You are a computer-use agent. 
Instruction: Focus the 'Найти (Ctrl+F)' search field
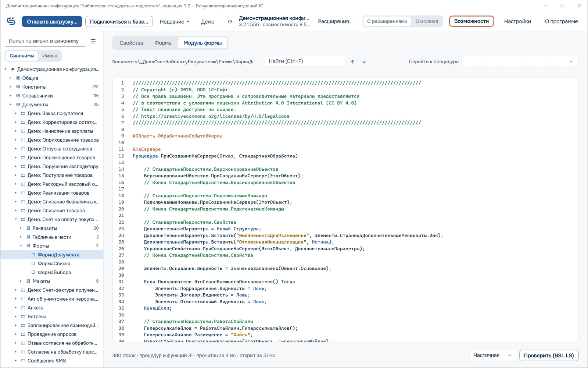[305, 61]
